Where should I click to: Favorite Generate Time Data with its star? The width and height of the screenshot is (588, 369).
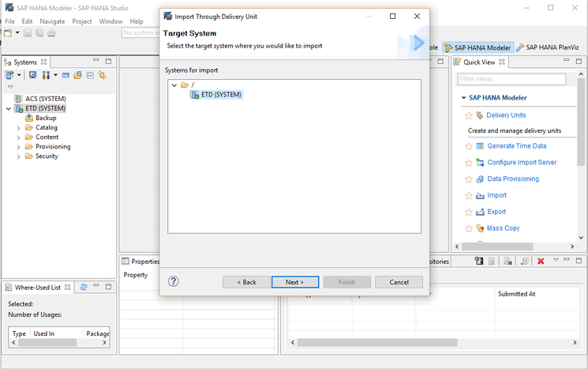pyautogui.click(x=468, y=146)
